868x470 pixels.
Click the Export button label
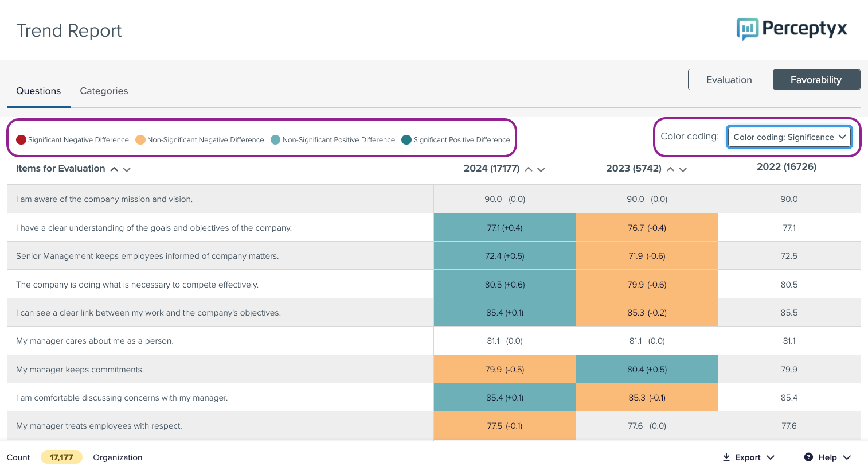point(748,457)
